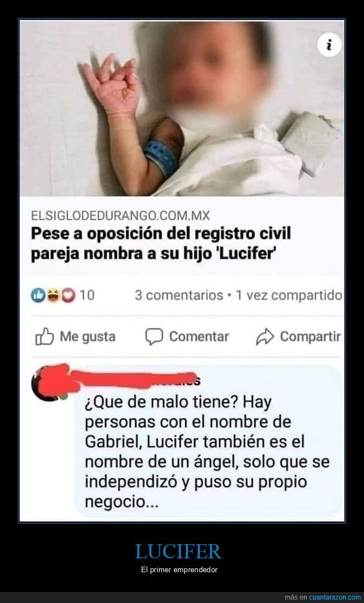The image size is (364, 603).
Task: Open the blurred baby article thumbnail
Action: pyautogui.click(x=182, y=108)
